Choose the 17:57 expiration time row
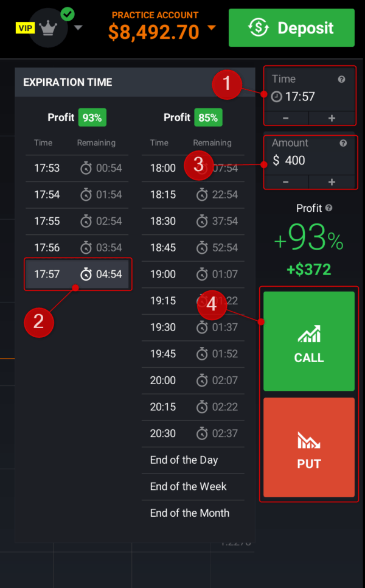Viewport: 365px width, 588px height. 77,275
